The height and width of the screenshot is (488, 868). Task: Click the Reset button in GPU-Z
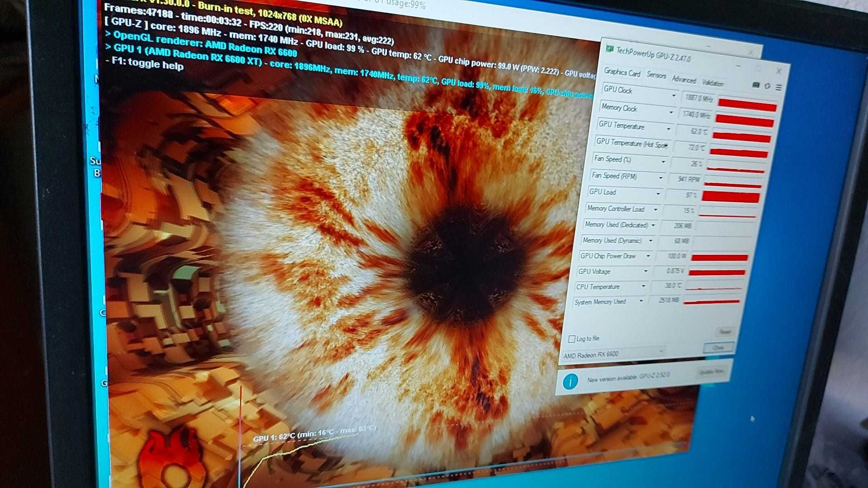coord(725,332)
